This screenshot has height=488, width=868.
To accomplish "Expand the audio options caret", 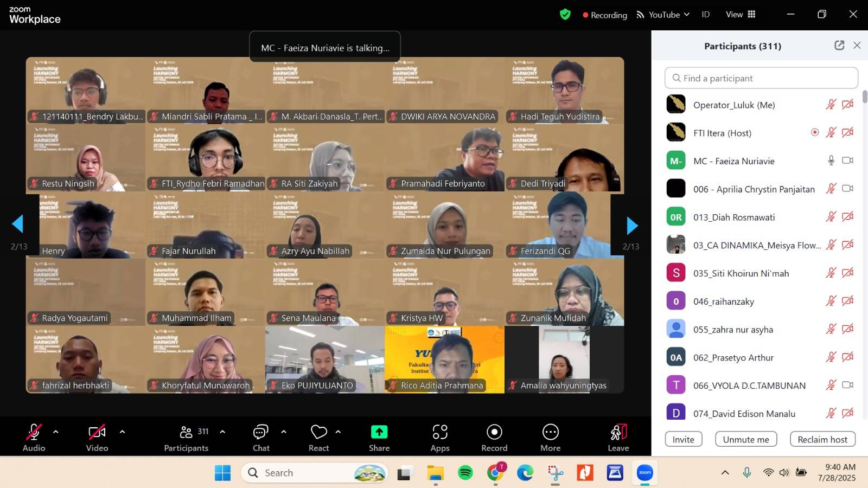I will pos(55,432).
